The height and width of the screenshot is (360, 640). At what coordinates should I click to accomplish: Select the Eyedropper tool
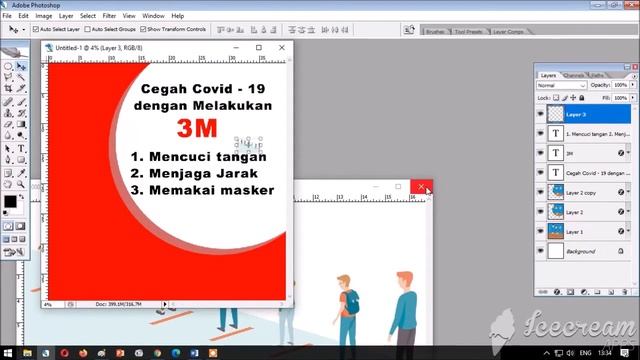[x=21, y=173]
